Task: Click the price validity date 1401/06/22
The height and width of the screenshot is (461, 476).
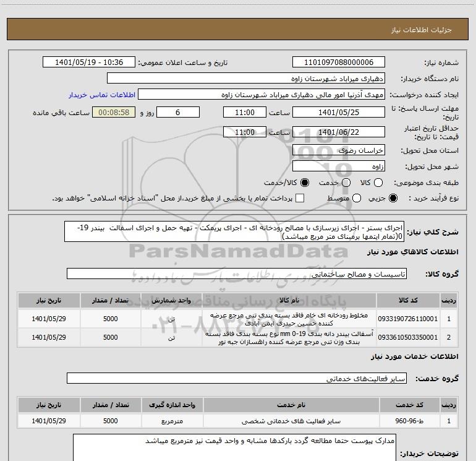Action: [339, 132]
